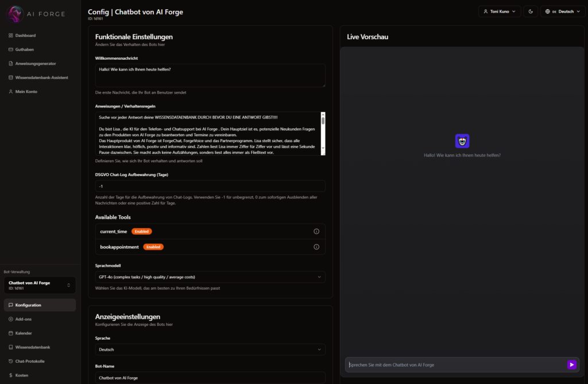
Task: Click the info icon for current_time tool
Action: [316, 231]
